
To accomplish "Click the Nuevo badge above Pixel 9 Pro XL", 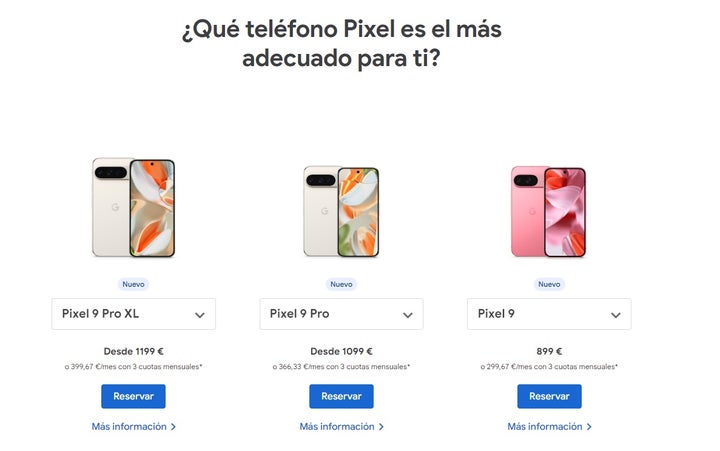I will click(x=133, y=284).
